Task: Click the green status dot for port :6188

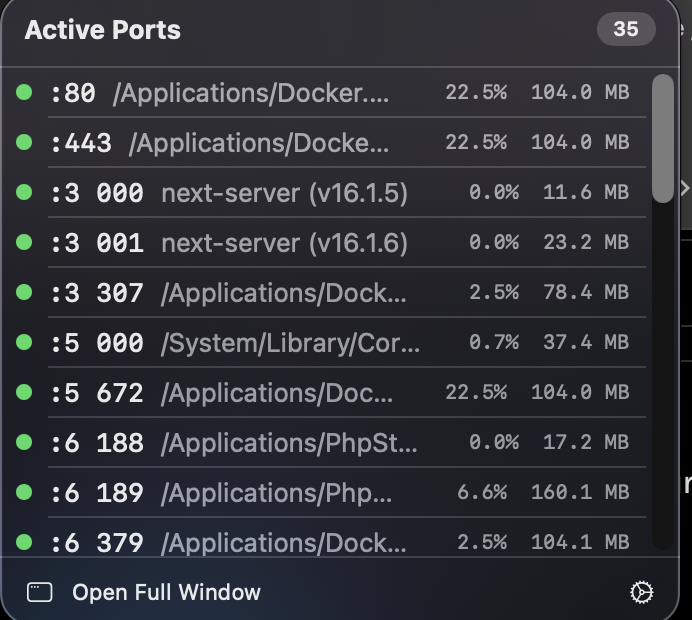Action: [24, 442]
